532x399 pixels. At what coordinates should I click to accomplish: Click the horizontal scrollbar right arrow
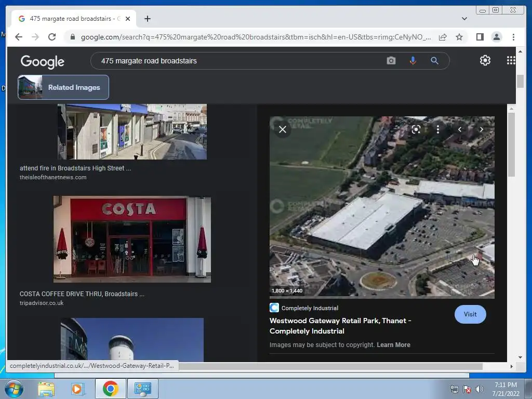pyautogui.click(x=511, y=366)
